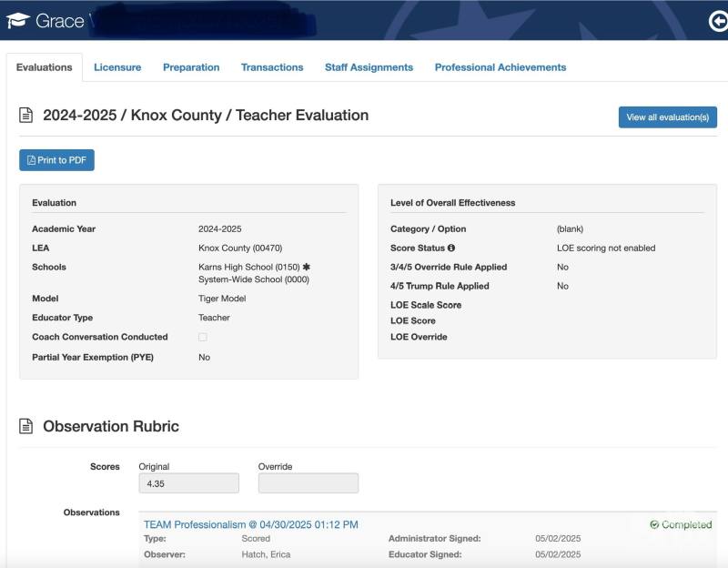Click the green Completed checkmark icon
This screenshot has height=568, width=728.
point(654,524)
